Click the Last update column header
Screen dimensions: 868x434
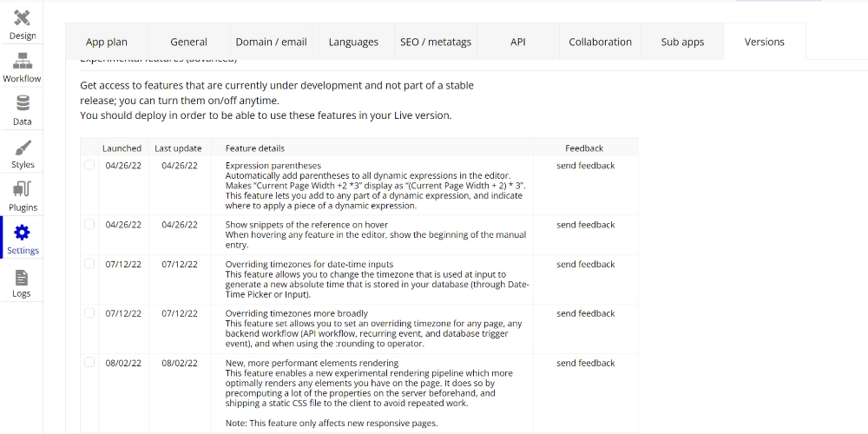click(x=178, y=148)
